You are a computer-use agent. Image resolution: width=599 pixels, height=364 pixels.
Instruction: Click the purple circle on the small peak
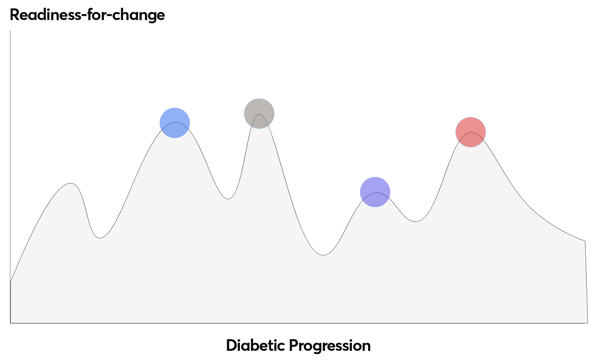pyautogui.click(x=375, y=192)
